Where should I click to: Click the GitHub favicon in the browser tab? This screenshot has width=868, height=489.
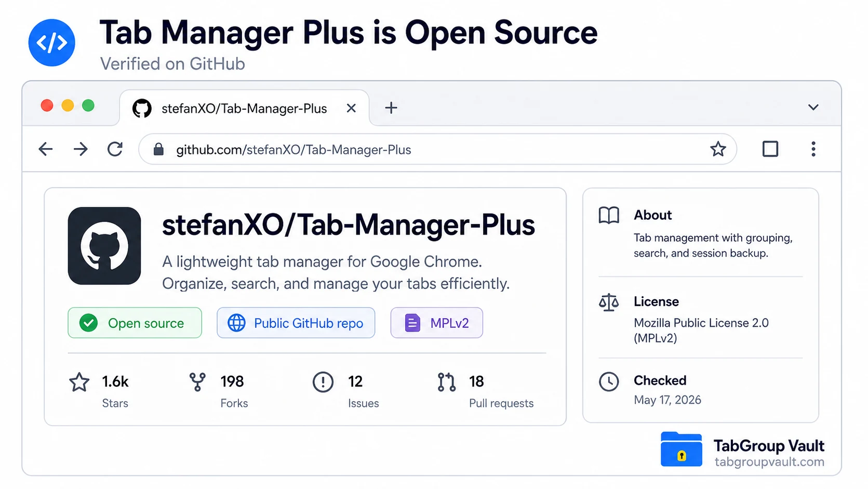coord(142,108)
